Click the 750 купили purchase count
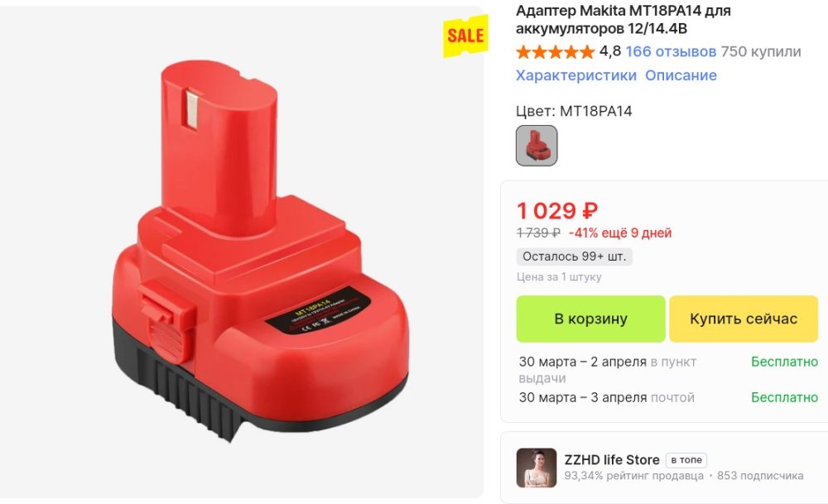This screenshot has width=828, height=504. tap(761, 51)
